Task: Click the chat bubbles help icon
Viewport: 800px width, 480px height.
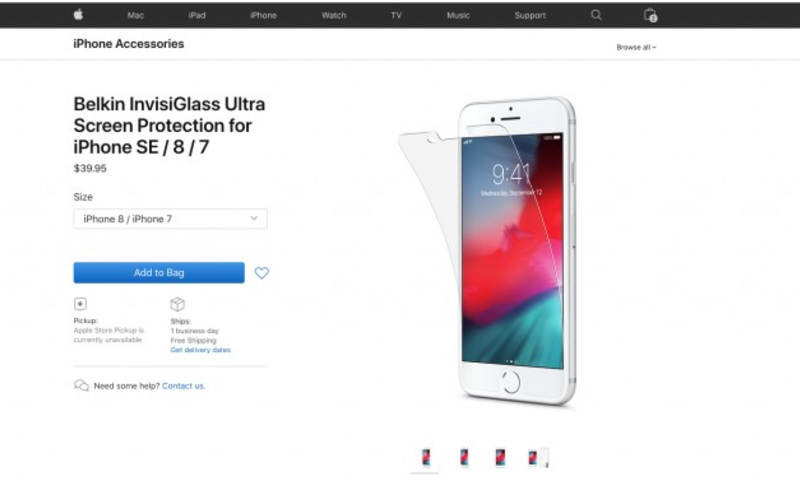Action: [81, 385]
